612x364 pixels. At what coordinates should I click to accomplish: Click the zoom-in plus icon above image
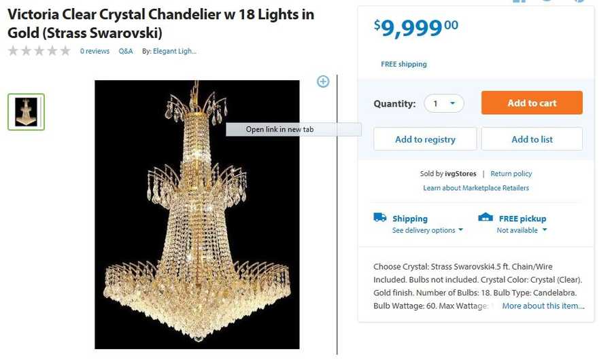[323, 81]
